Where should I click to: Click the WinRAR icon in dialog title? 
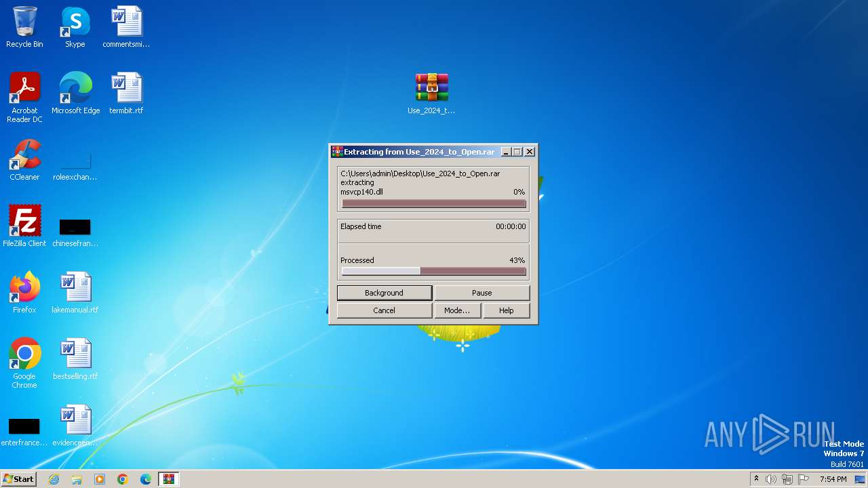click(337, 152)
